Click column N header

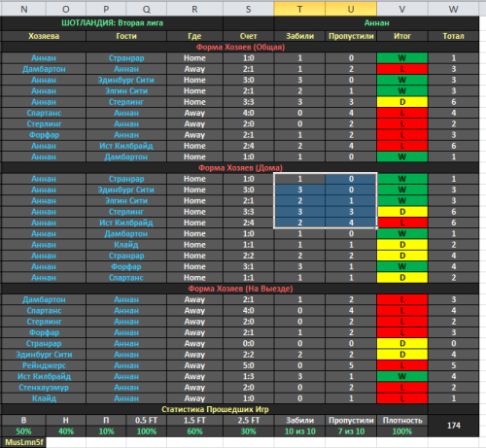click(x=23, y=9)
